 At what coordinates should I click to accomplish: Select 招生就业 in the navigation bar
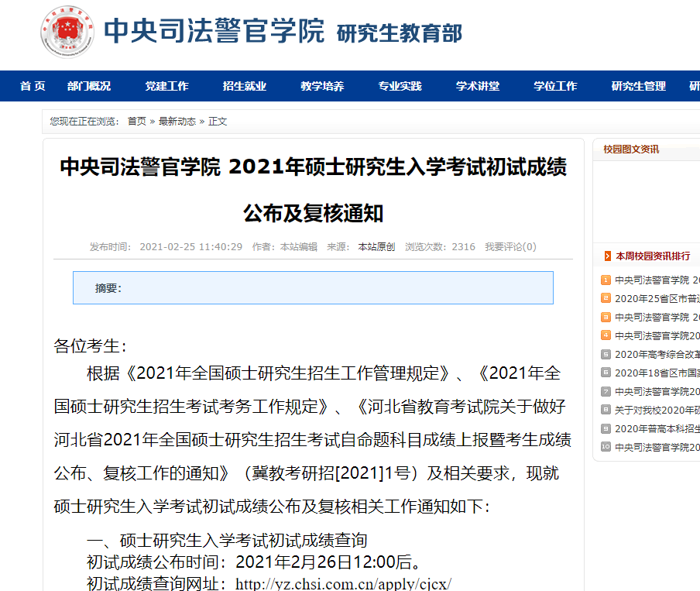tap(244, 86)
